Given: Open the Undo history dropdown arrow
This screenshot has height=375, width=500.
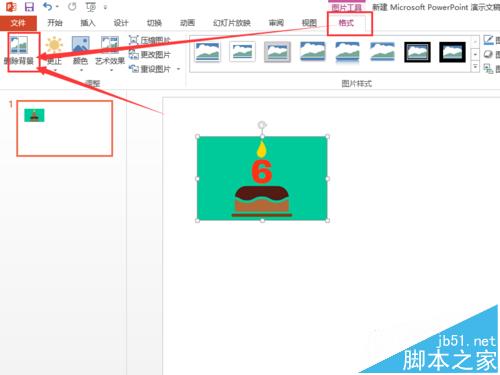Looking at the screenshot, I should (57, 7).
